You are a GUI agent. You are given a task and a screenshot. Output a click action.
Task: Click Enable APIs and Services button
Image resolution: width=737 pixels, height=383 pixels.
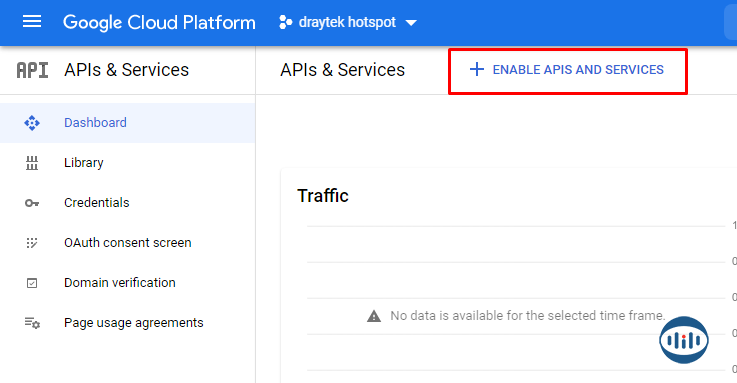[568, 70]
